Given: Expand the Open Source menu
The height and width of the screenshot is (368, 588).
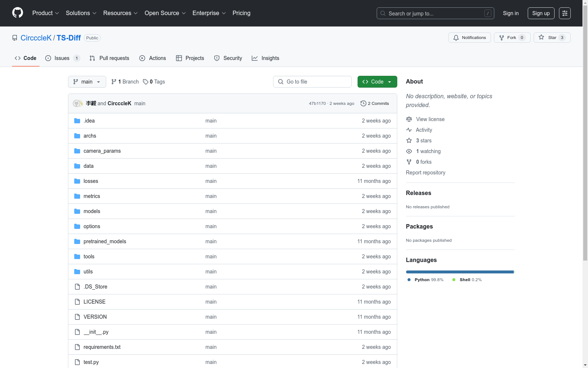Looking at the screenshot, I should [165, 13].
